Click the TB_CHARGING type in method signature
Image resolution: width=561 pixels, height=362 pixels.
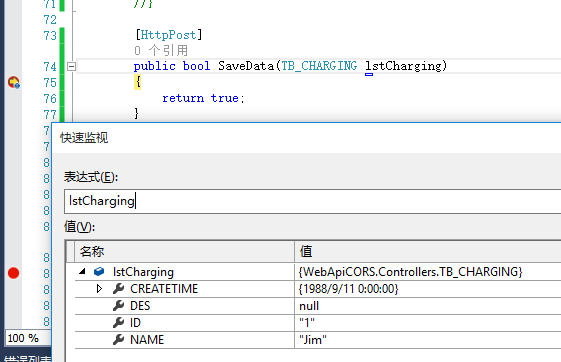click(319, 66)
